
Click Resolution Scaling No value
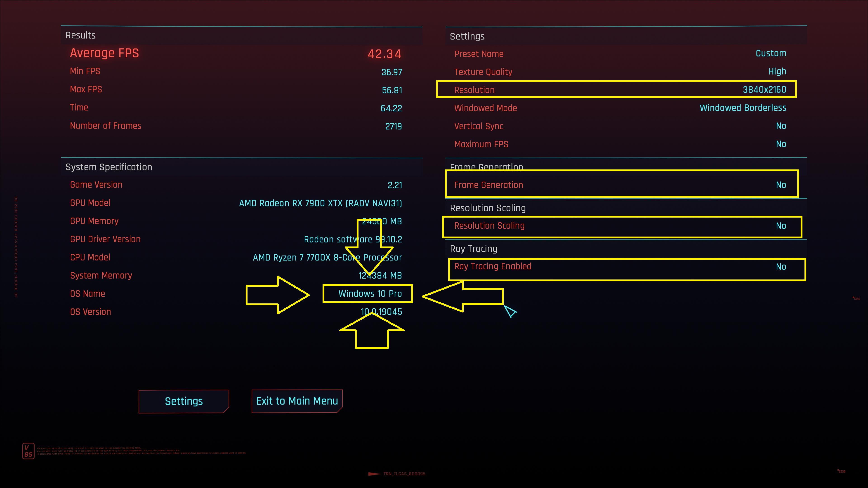pyautogui.click(x=781, y=226)
